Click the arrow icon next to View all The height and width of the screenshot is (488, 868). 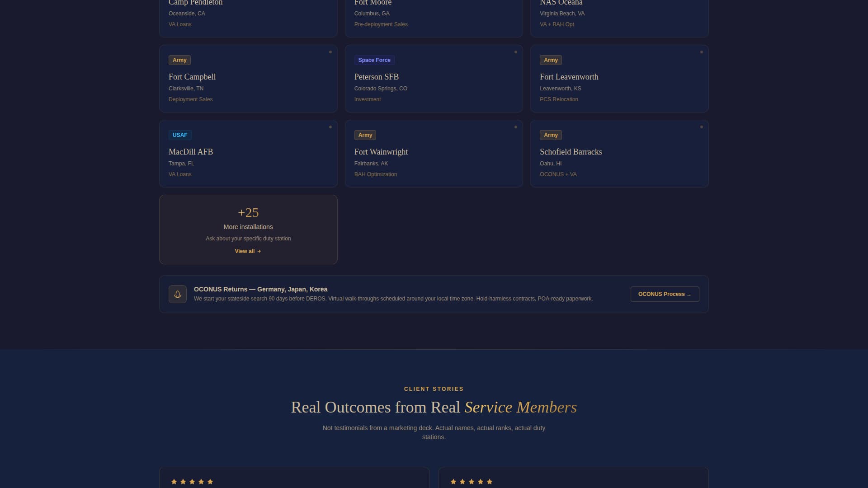[x=259, y=251]
